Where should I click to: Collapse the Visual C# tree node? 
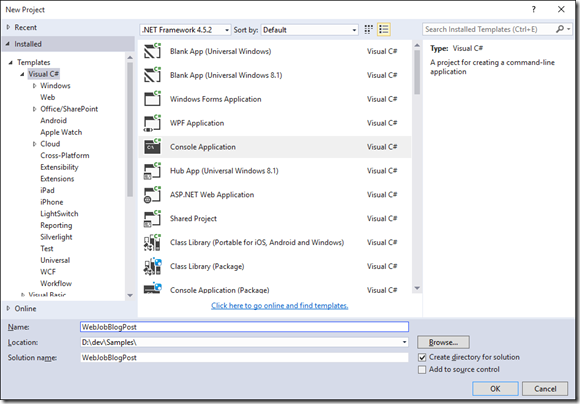(x=22, y=74)
